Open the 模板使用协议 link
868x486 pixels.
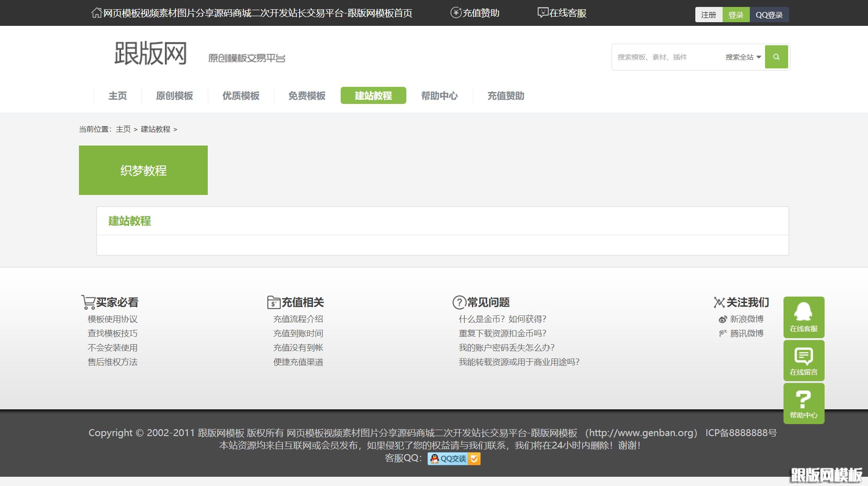(x=112, y=319)
